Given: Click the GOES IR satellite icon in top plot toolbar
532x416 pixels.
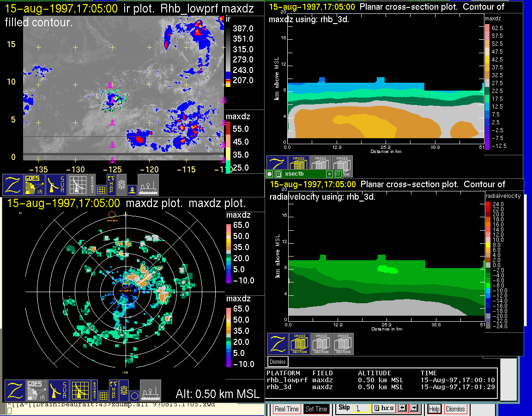Looking at the screenshot, I should [35, 184].
